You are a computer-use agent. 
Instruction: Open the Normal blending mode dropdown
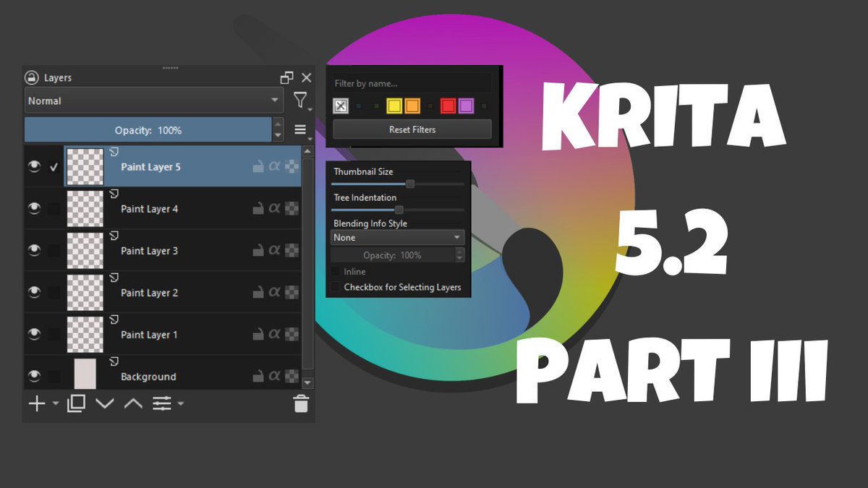pos(154,100)
